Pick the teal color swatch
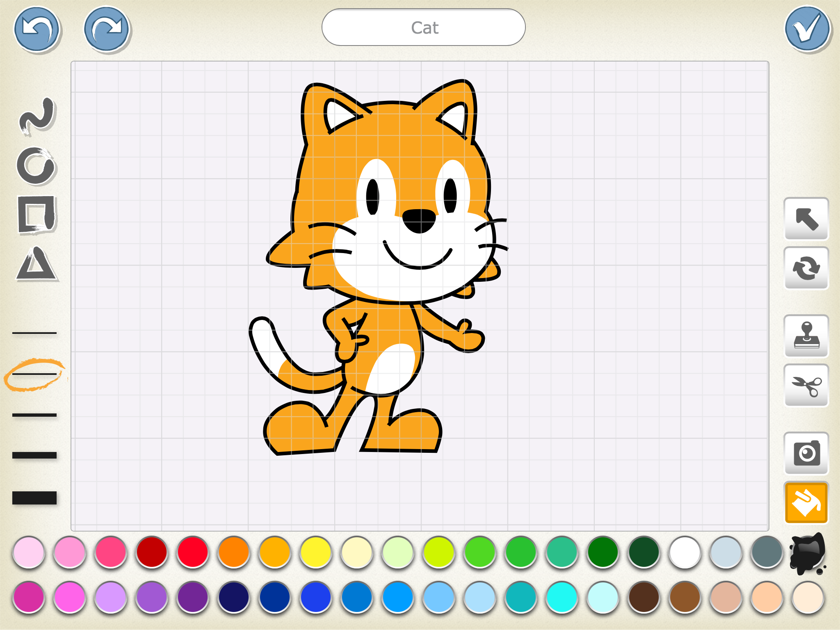 [x=521, y=597]
